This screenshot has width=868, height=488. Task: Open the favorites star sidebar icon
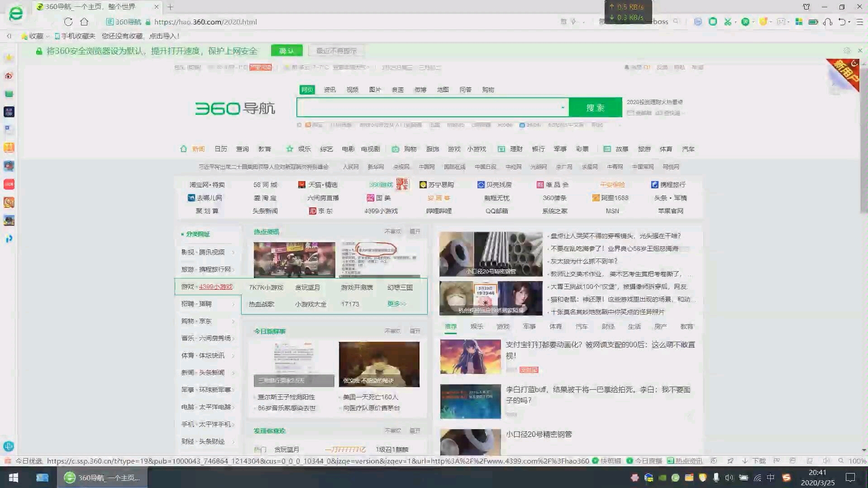pos(9,57)
